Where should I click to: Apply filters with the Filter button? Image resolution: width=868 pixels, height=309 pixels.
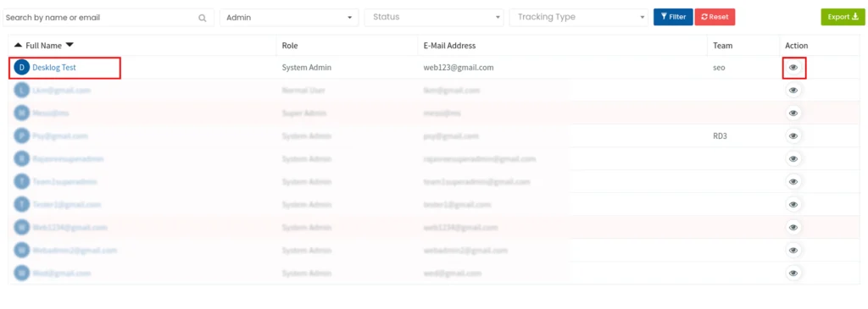(673, 17)
